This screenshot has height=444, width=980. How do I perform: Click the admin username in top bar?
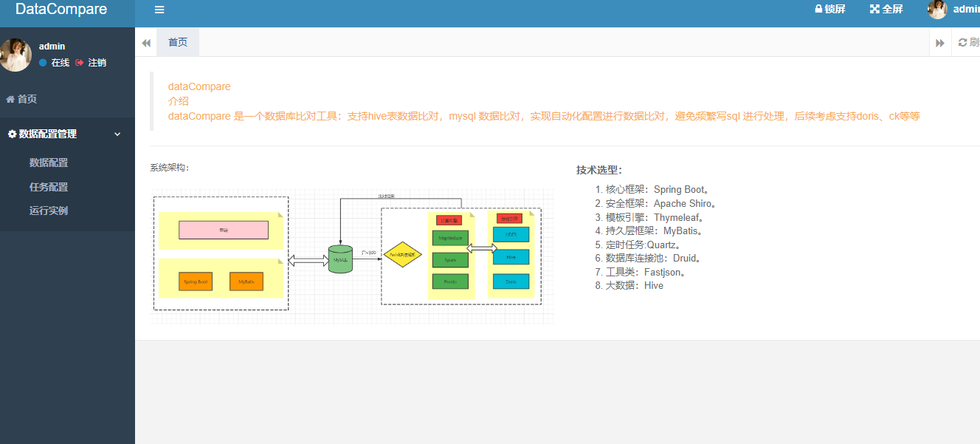point(966,10)
